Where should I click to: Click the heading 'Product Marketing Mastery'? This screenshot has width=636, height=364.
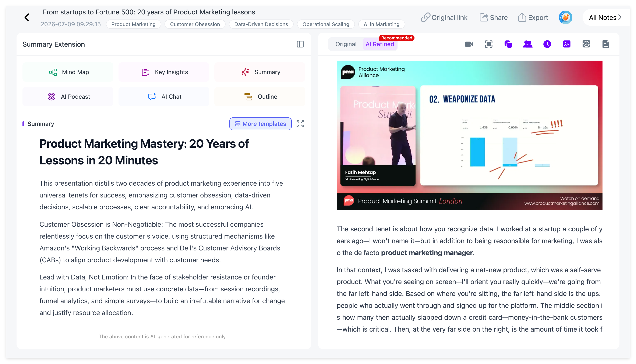[144, 152]
